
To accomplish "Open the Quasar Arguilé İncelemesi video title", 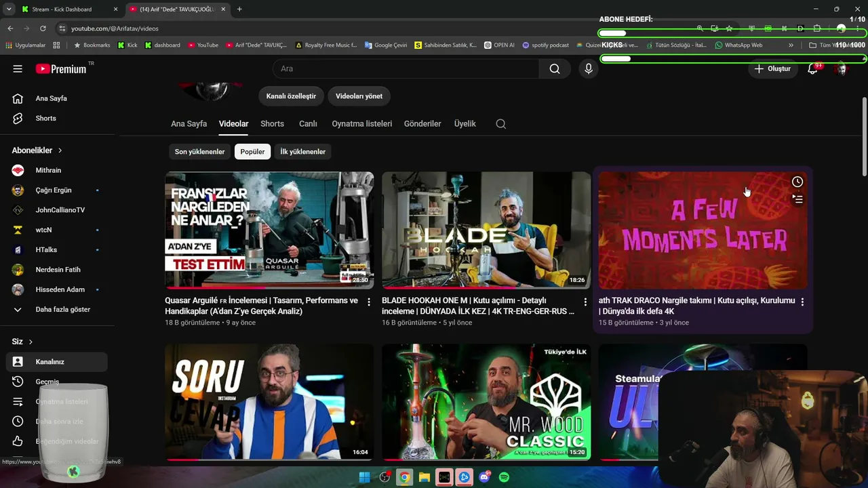I will (x=261, y=306).
